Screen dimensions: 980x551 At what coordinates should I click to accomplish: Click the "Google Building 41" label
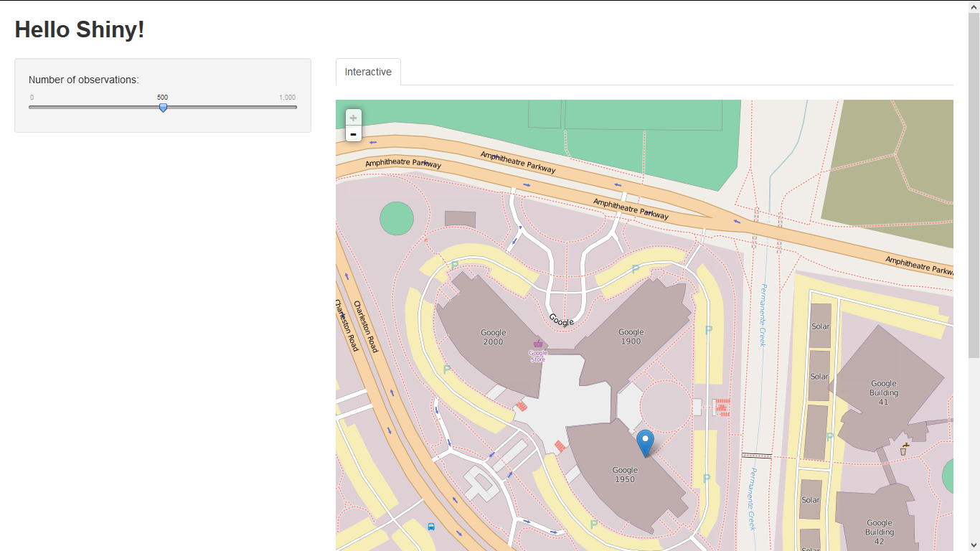[x=884, y=393]
